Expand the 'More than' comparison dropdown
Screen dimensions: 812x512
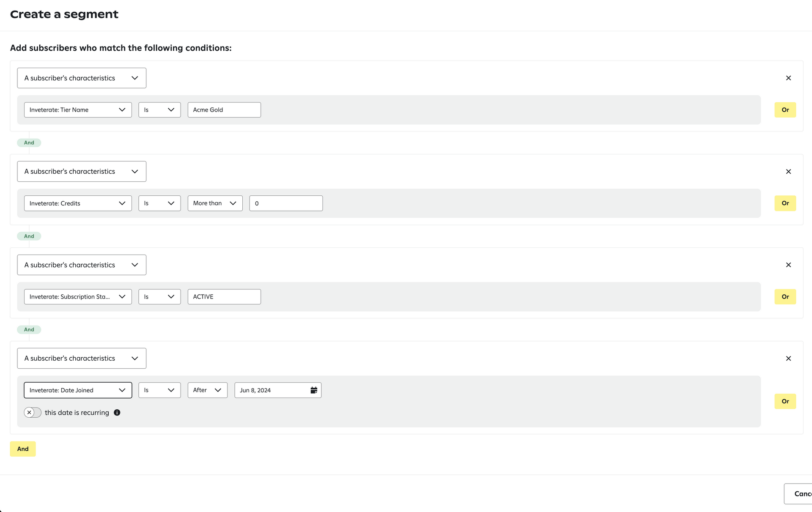(x=215, y=203)
